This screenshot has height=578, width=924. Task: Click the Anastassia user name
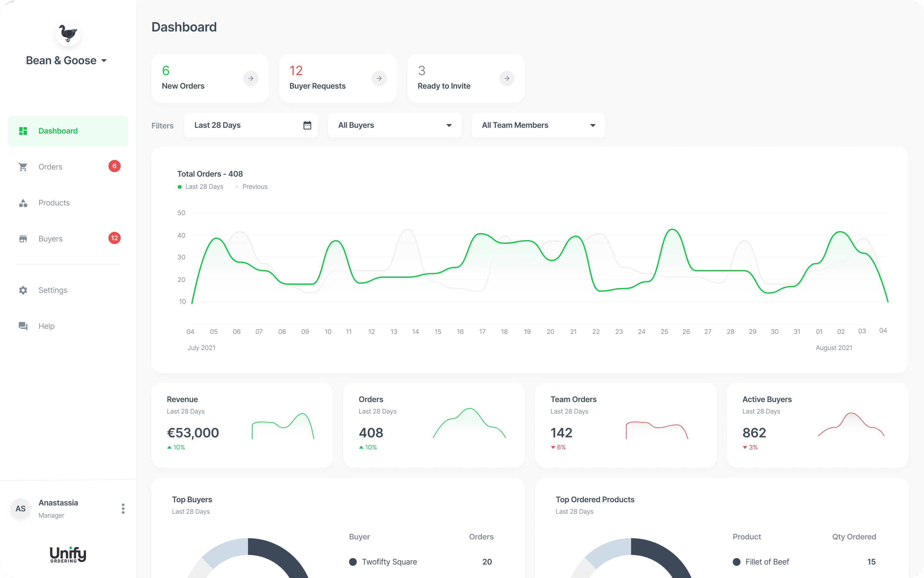(58, 503)
